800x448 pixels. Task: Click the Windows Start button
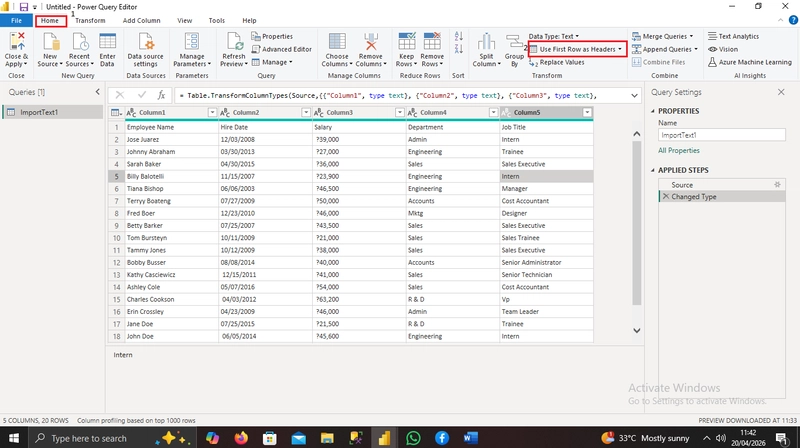[13, 438]
